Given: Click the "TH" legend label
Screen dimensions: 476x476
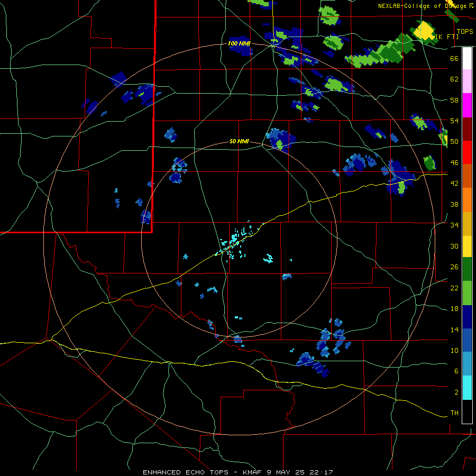Looking at the screenshot, I should coord(454,413).
